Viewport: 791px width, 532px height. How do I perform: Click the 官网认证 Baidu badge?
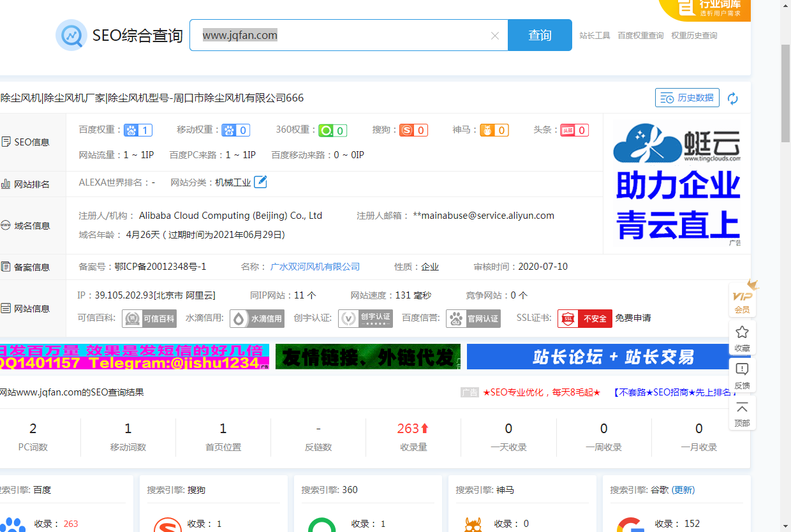click(473, 318)
